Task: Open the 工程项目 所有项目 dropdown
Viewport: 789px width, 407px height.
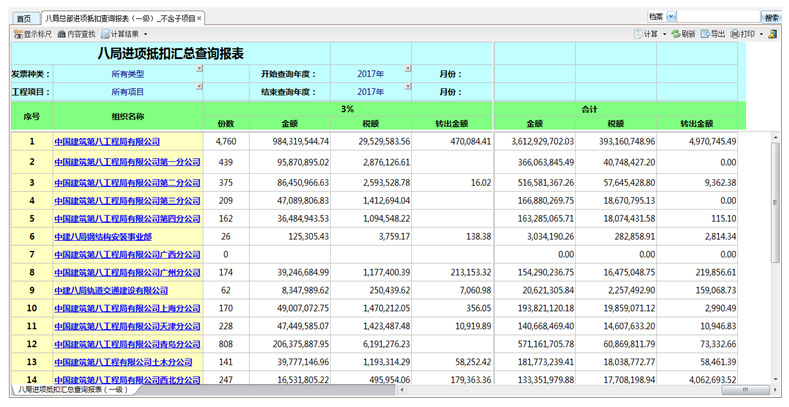Action: pyautogui.click(x=199, y=87)
